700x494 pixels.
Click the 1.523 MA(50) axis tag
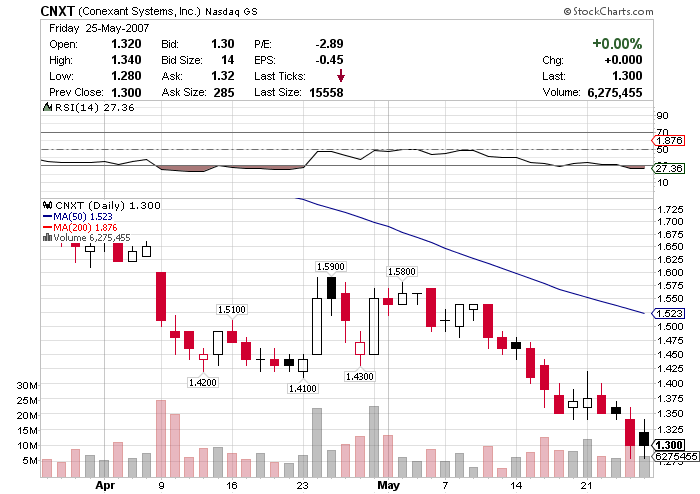click(x=668, y=314)
